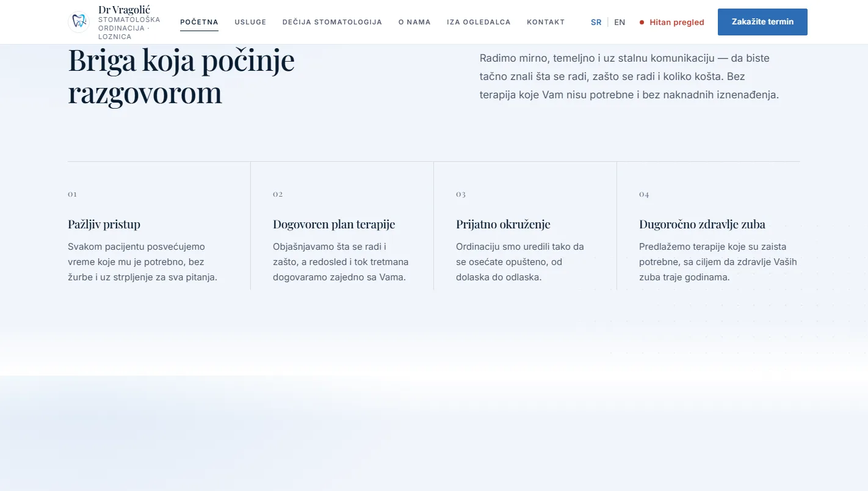Viewport: 868px width, 491px height.
Task: Go to the Početna menu item
Action: (x=199, y=22)
